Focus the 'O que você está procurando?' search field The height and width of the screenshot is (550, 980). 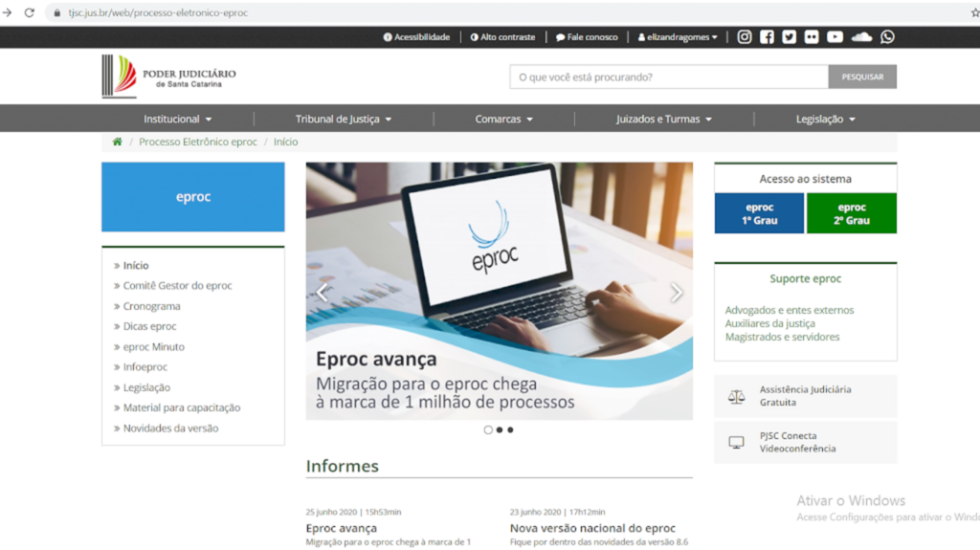(669, 77)
